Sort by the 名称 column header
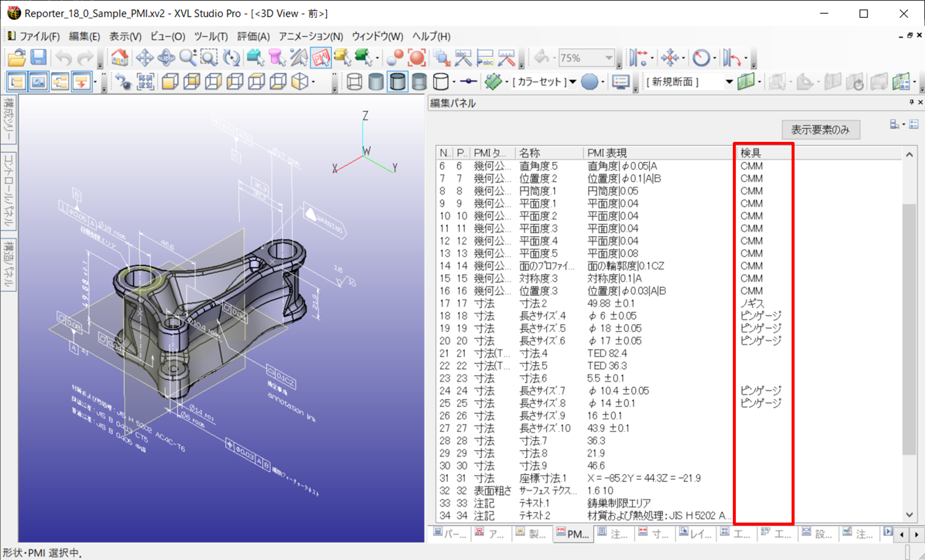This screenshot has height=560, width=925. 549,152
